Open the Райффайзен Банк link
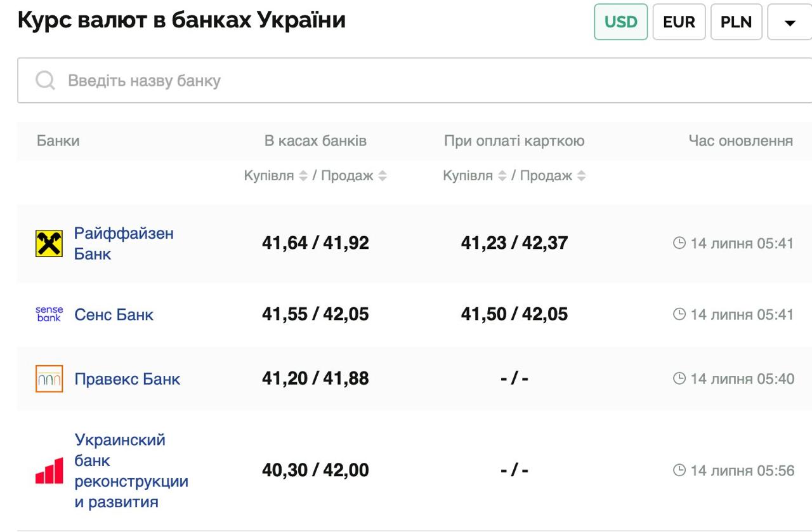This screenshot has width=812, height=532. tap(124, 243)
